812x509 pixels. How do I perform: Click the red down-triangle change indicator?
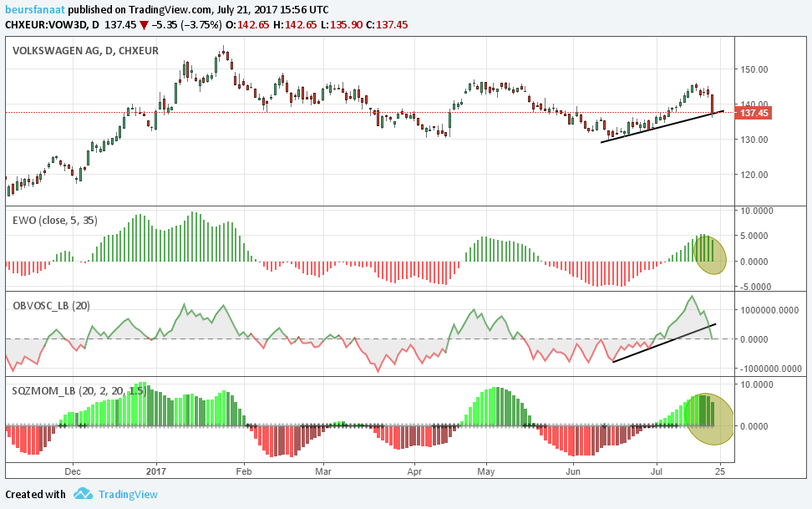[144, 25]
